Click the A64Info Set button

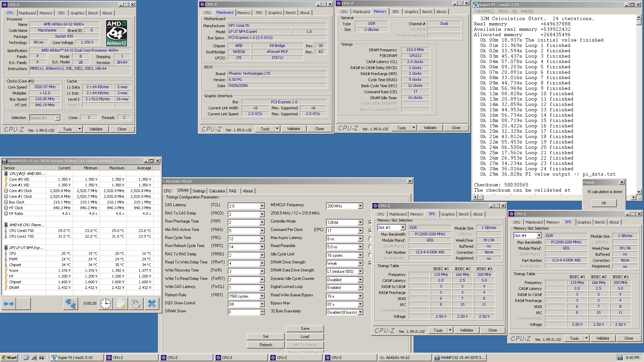(266, 337)
